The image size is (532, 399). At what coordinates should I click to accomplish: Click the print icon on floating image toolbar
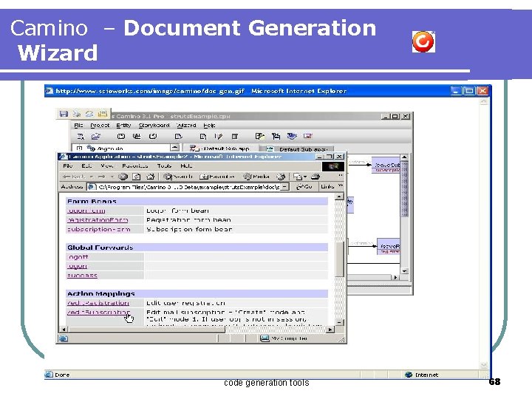point(76,114)
